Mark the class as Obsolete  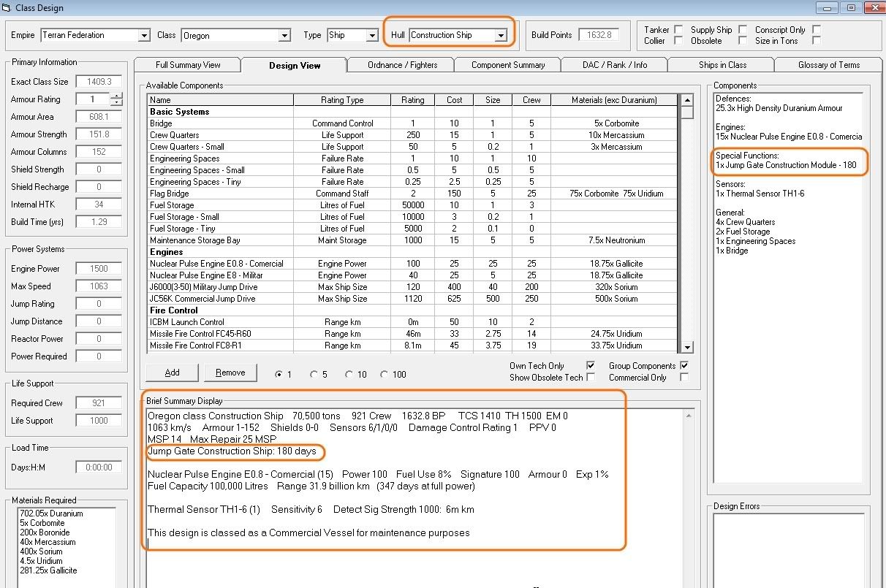[x=743, y=41]
